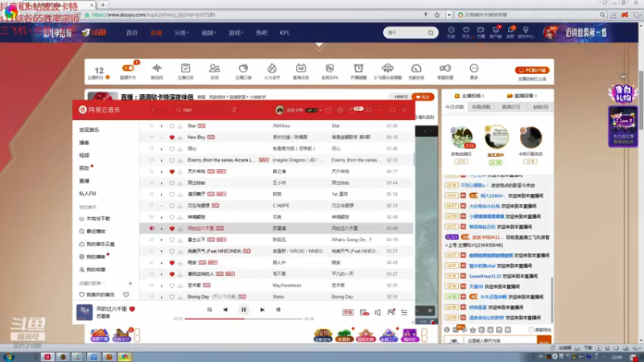Switch NetEase music to mini mode
644x362 pixels.
pos(369,110)
